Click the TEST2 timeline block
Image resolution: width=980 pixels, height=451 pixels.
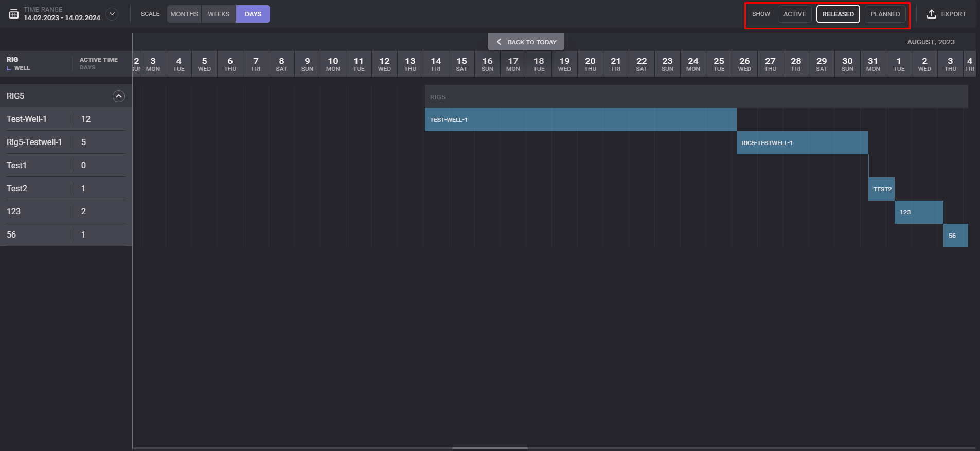[x=881, y=189]
